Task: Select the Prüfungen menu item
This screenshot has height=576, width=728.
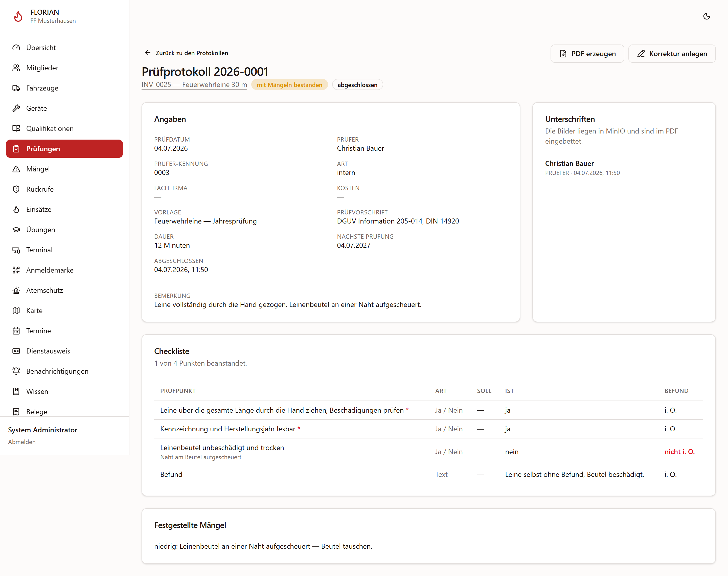Action: [64, 149]
